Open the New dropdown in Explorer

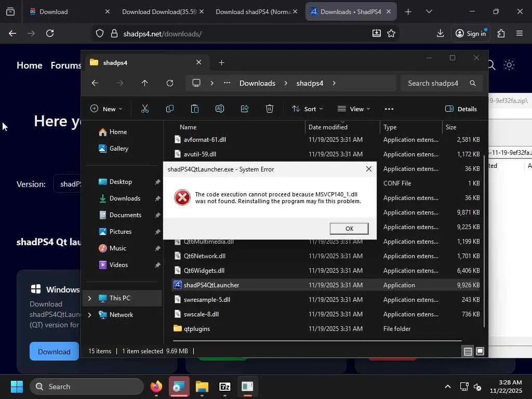(x=106, y=109)
